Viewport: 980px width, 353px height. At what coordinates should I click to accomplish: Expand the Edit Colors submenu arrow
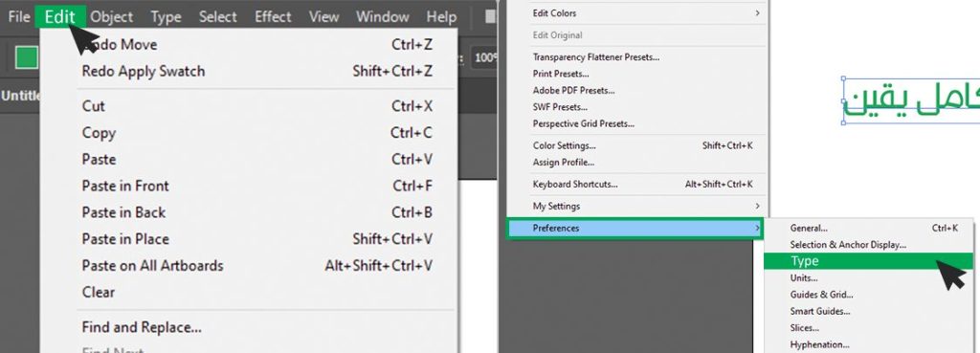coord(758,13)
